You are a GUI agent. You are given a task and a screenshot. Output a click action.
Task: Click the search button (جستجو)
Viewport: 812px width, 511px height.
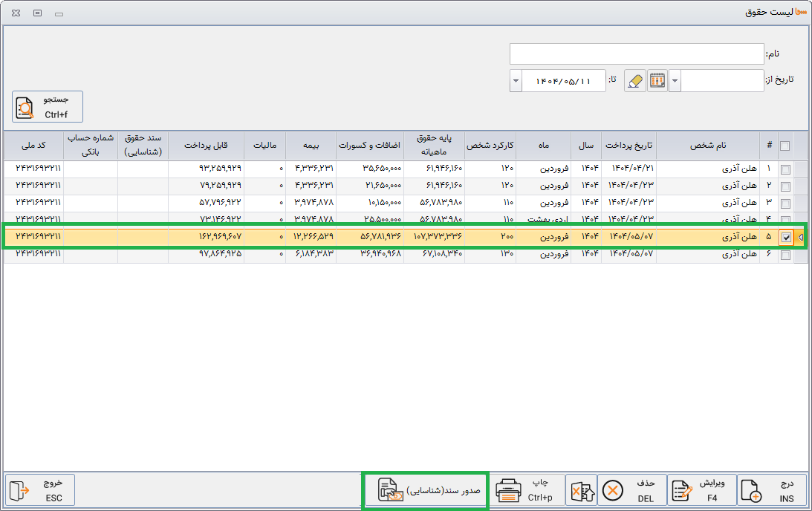[x=48, y=106]
